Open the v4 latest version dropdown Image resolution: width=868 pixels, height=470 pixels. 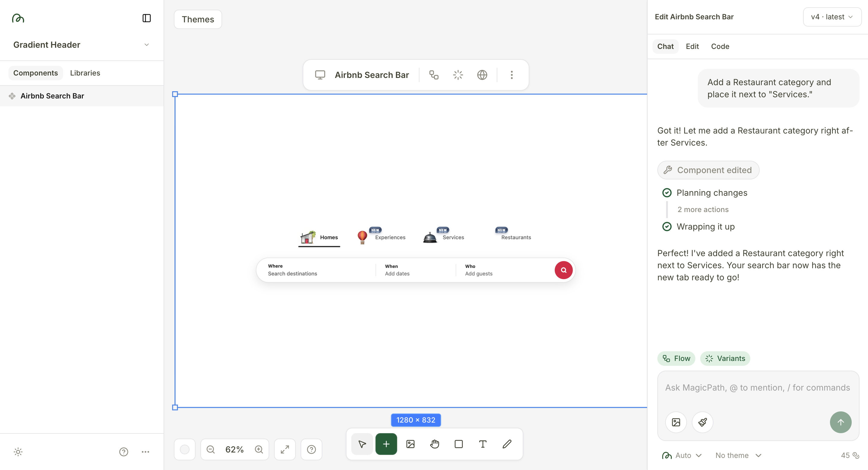pos(832,17)
